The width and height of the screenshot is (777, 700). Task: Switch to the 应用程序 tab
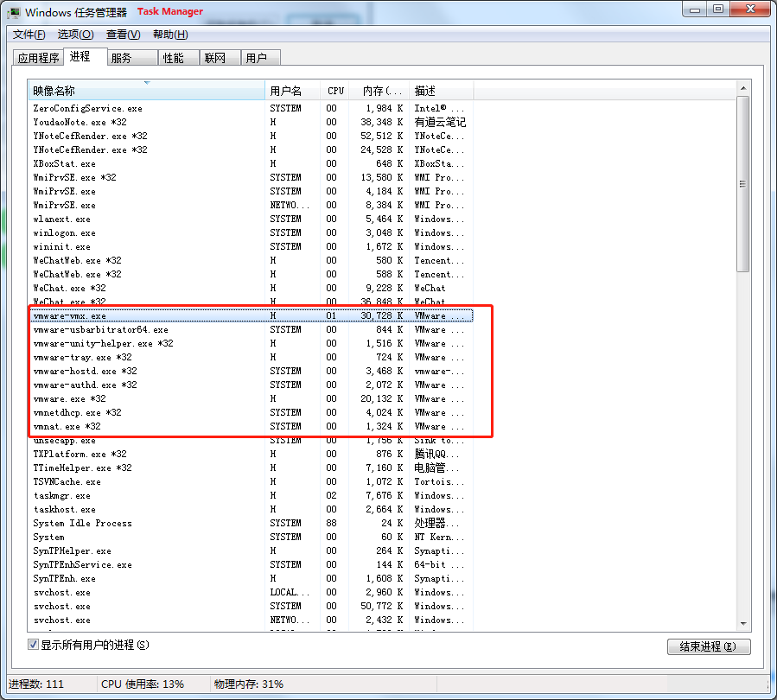tap(38, 58)
